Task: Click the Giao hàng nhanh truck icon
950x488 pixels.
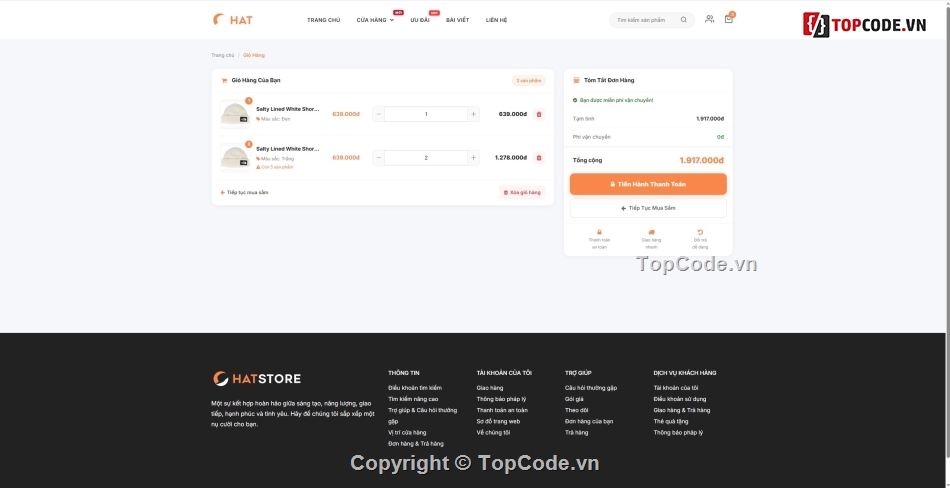Action: pos(651,232)
